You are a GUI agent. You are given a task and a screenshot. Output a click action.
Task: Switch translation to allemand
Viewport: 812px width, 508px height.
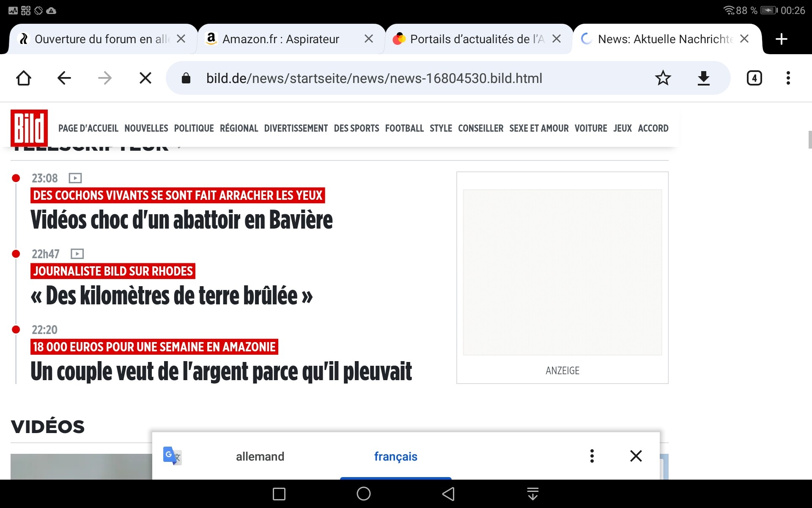260,456
